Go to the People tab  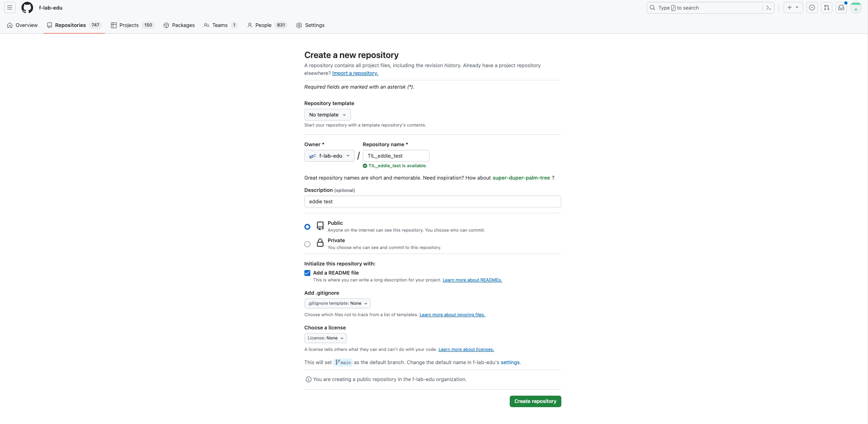tap(267, 25)
